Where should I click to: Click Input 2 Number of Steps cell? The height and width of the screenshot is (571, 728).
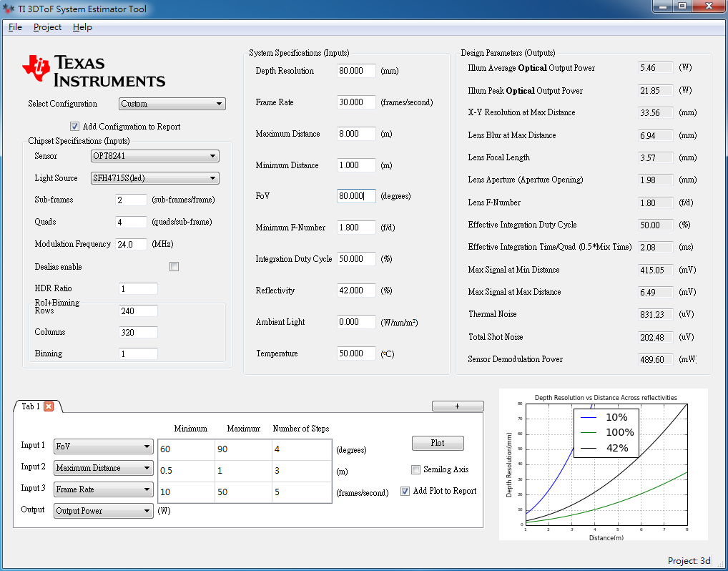click(302, 471)
